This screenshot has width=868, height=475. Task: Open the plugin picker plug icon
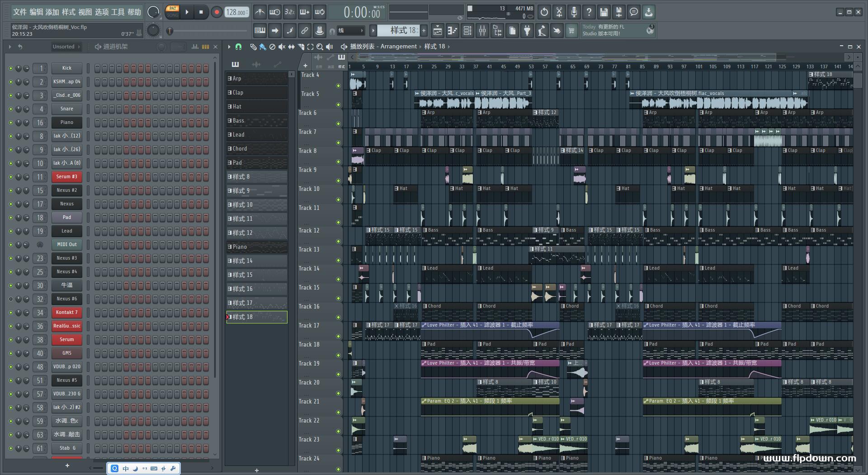pos(527,31)
